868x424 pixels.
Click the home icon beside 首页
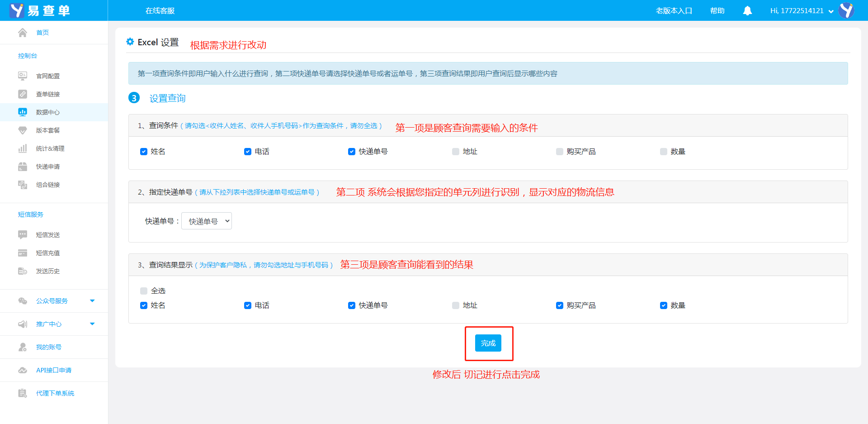click(23, 33)
